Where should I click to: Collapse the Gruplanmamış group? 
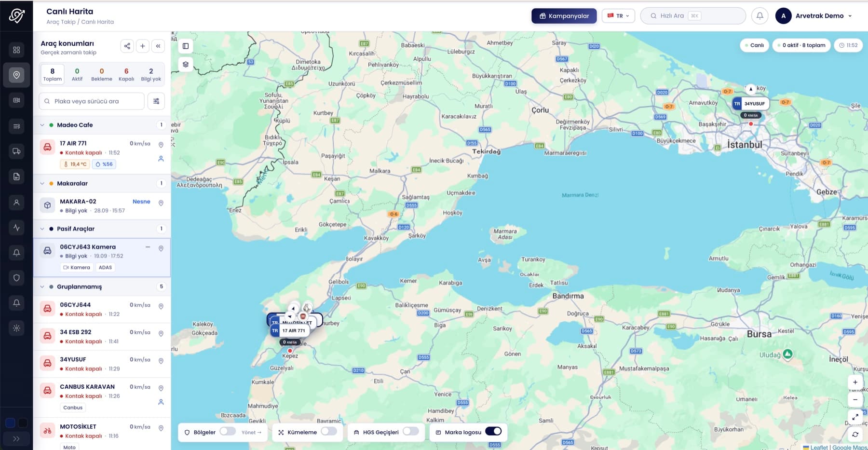[42, 286]
